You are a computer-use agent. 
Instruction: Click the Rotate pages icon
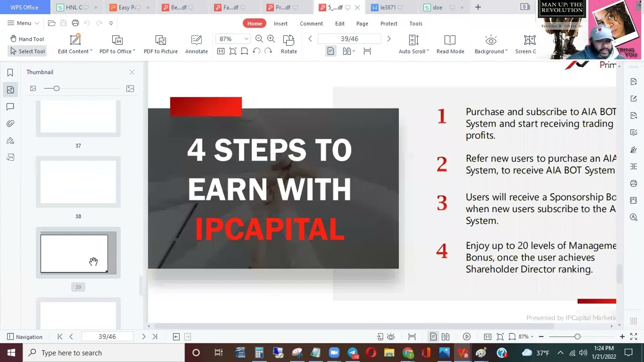click(x=289, y=40)
